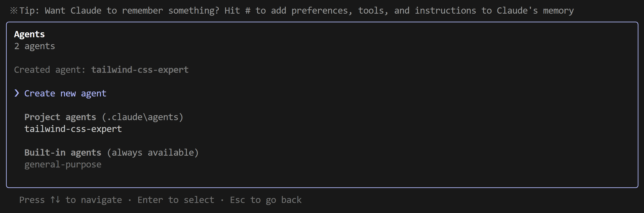The width and height of the screenshot is (644, 213).
Task: Click the chevron pointer beside Create new agent
Action: pos(17,93)
